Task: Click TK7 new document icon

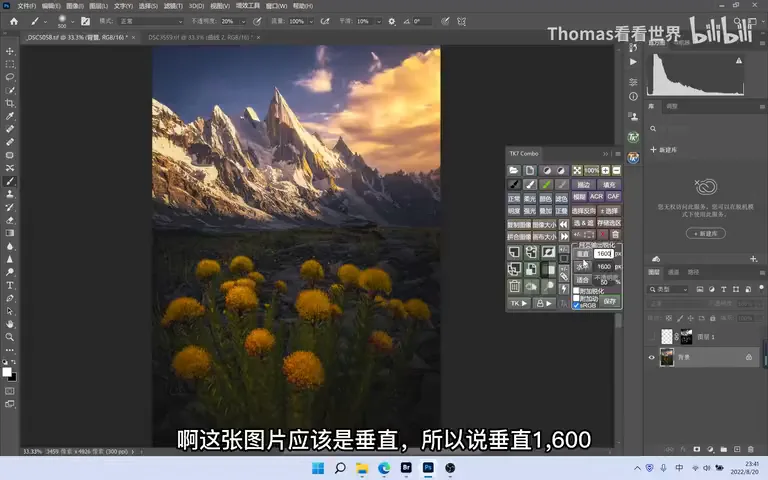Action: [x=530, y=170]
